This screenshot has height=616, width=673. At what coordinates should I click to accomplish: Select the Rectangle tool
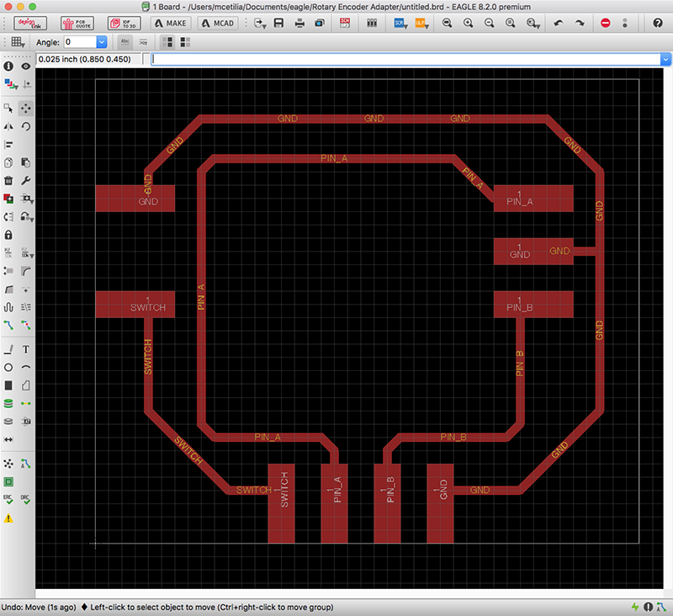8,385
